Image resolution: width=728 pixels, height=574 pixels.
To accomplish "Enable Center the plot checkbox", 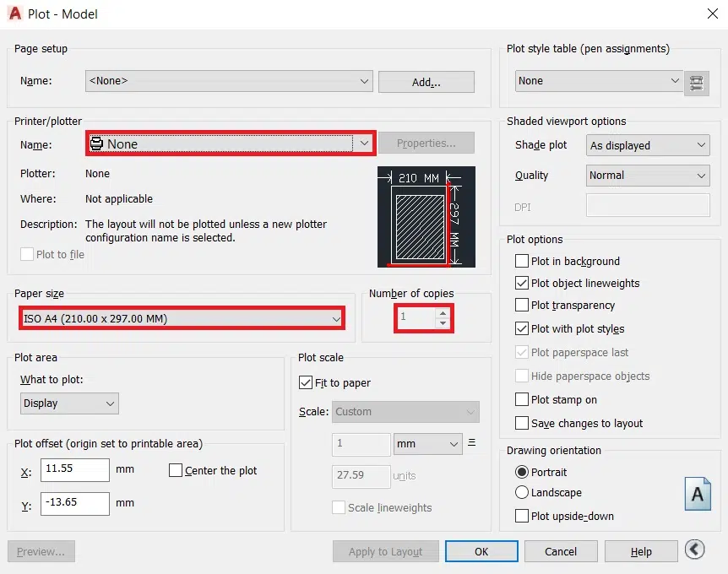I will pyautogui.click(x=176, y=471).
